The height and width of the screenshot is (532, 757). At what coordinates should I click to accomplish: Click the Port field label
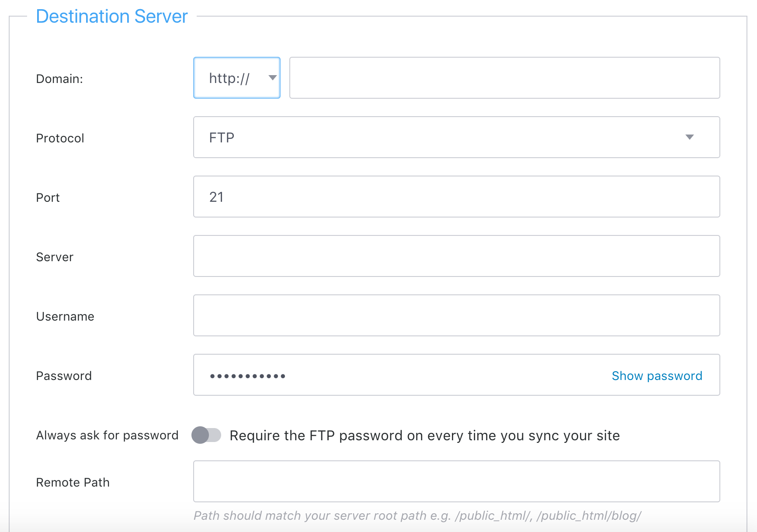click(x=48, y=198)
